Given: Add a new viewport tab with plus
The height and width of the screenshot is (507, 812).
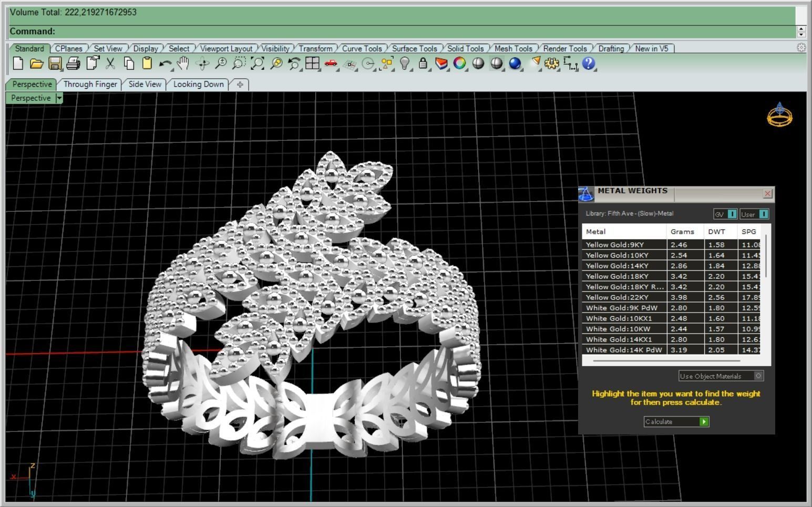Looking at the screenshot, I should (x=240, y=84).
